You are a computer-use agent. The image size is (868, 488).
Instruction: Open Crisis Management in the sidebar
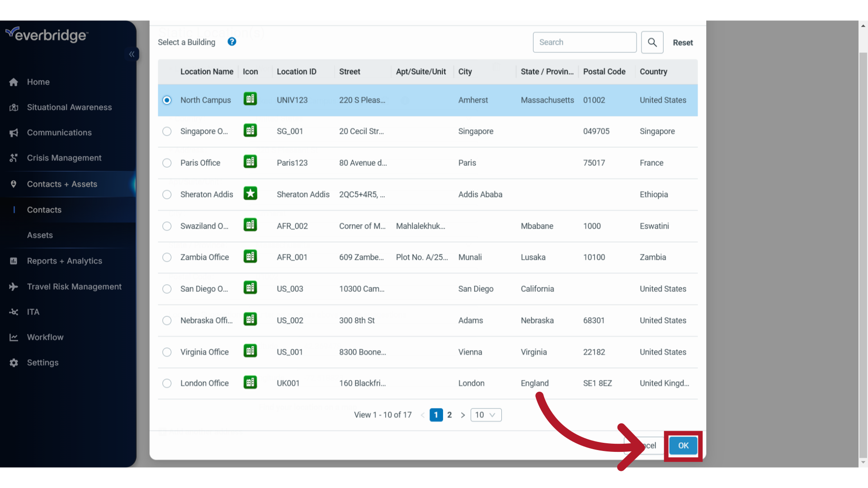coord(64,158)
